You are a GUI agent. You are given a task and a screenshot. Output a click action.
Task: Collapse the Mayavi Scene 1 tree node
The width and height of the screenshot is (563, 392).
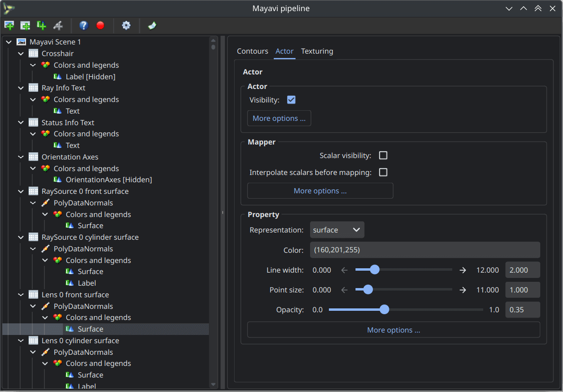point(9,42)
